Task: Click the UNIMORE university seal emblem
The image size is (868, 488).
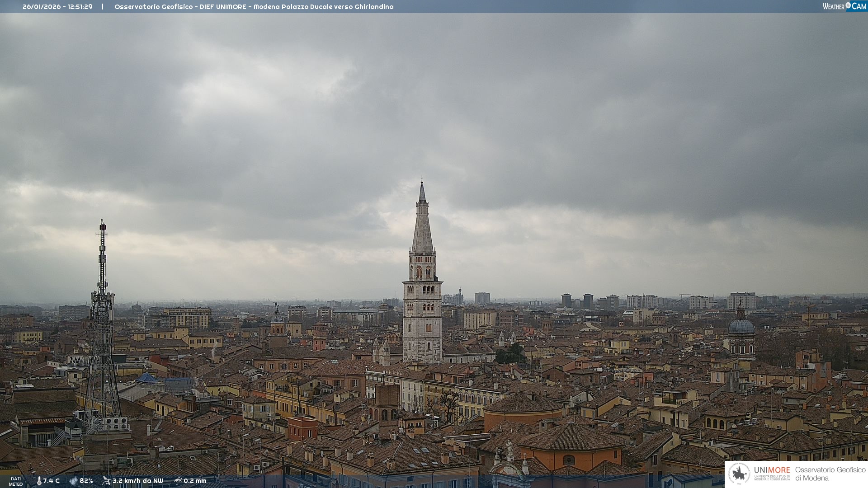Action: pos(739,474)
